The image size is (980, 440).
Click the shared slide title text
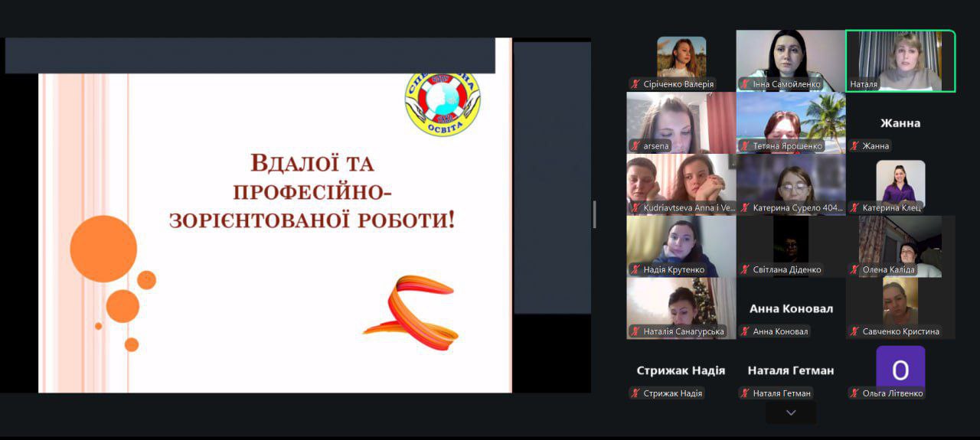tap(312, 191)
